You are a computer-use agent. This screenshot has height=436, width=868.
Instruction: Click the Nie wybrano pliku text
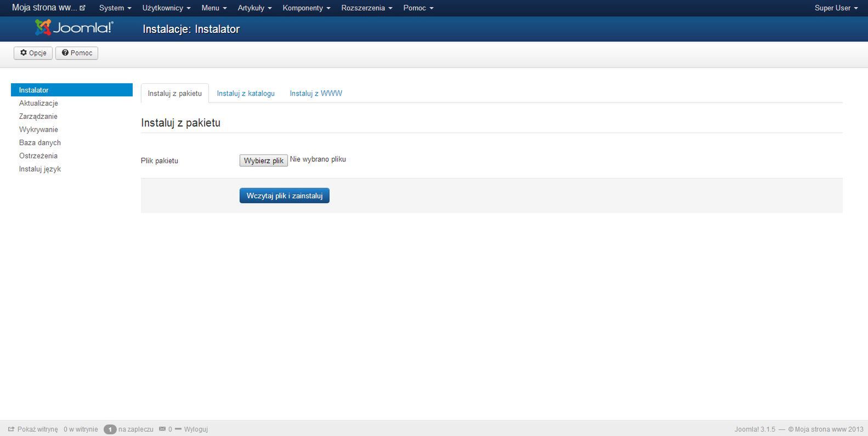click(318, 159)
